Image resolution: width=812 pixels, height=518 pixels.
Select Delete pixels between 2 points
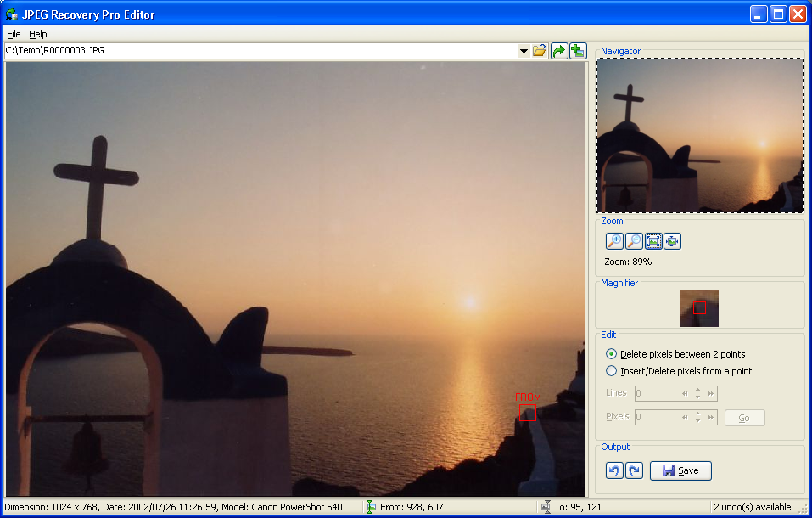click(x=611, y=354)
